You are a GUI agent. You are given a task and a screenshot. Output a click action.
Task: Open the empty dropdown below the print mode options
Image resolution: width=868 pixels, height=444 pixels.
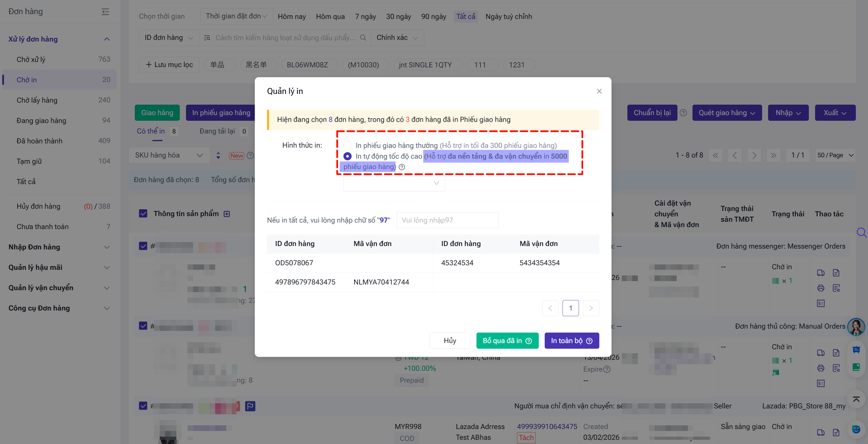394,183
